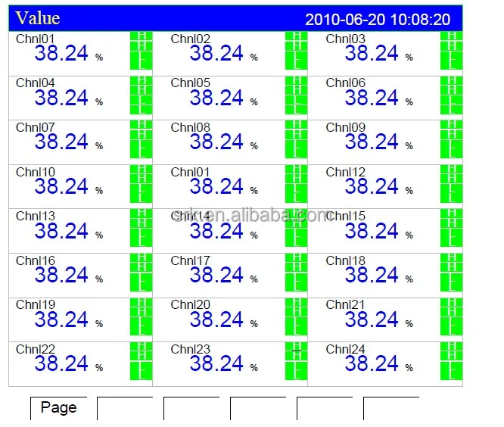504x427 pixels.
Task: Select Chnl23 alarm status indicator
Action: click(x=296, y=361)
